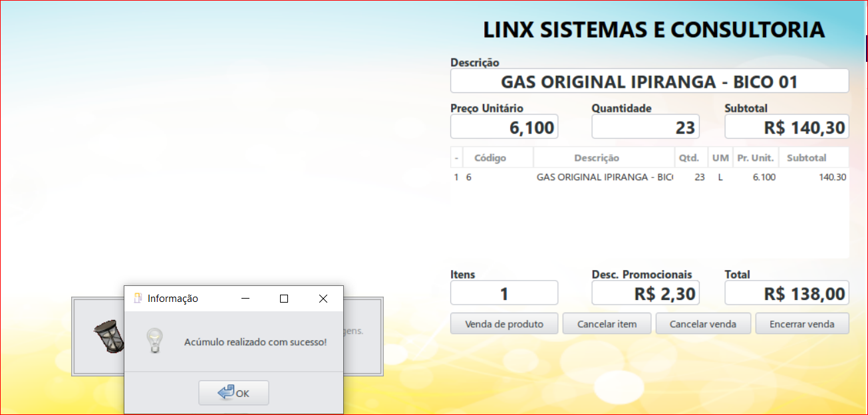Click the 6.100 unit price cell
Screen dimensions: 868x415
764,178
